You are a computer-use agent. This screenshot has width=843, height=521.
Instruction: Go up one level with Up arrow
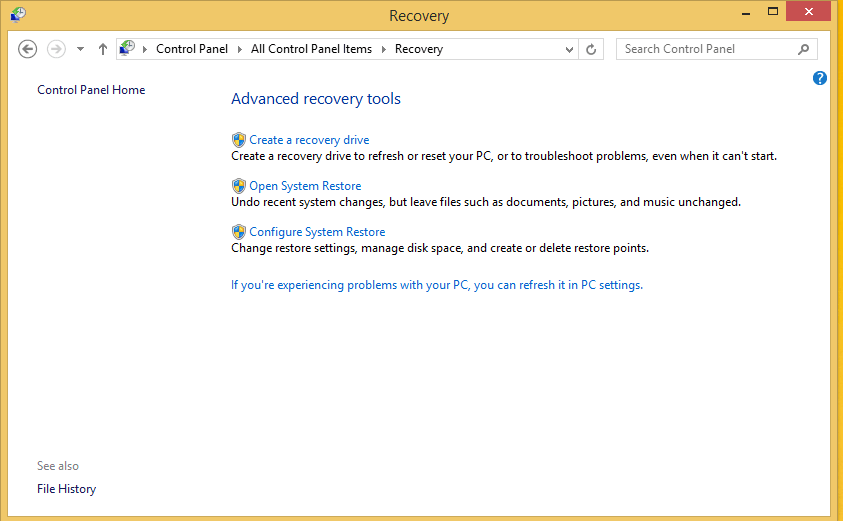pyautogui.click(x=103, y=49)
